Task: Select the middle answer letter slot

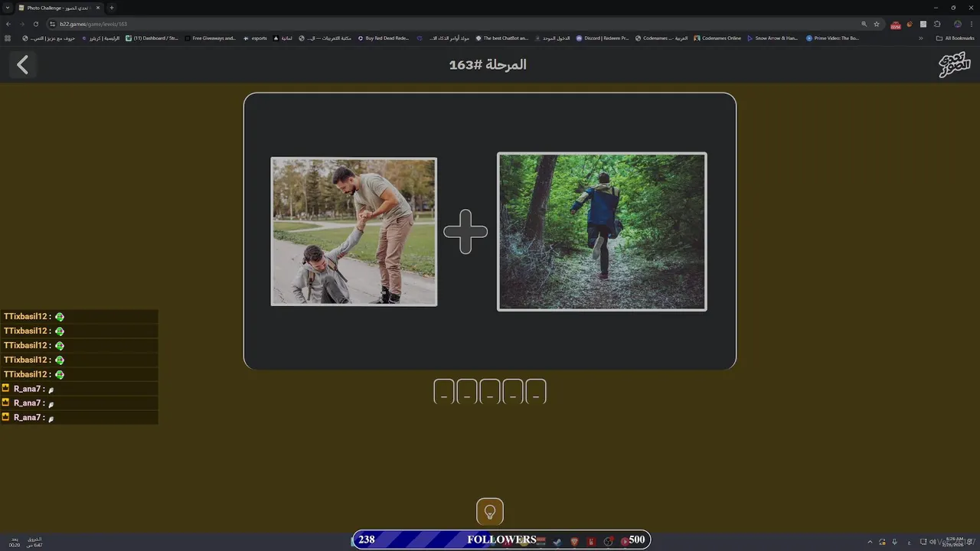Action: click(x=490, y=391)
